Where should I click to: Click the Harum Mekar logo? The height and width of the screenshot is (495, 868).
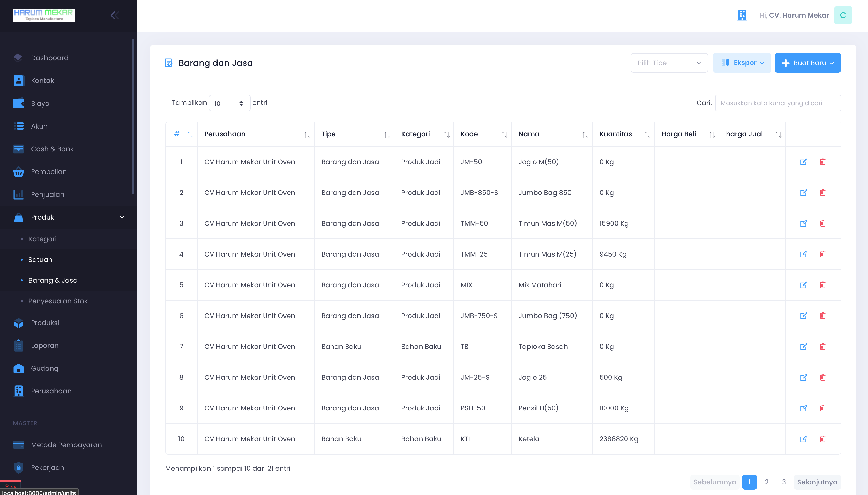tap(44, 15)
